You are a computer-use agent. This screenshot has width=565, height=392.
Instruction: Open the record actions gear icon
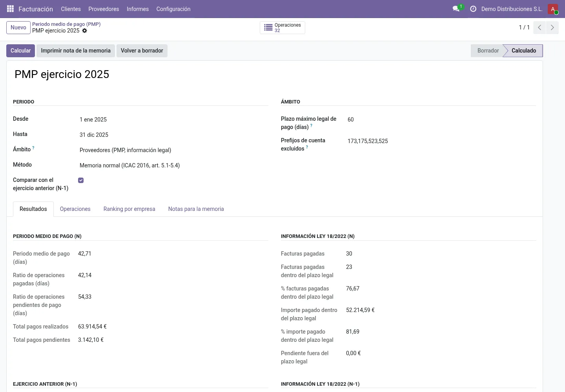click(x=84, y=31)
